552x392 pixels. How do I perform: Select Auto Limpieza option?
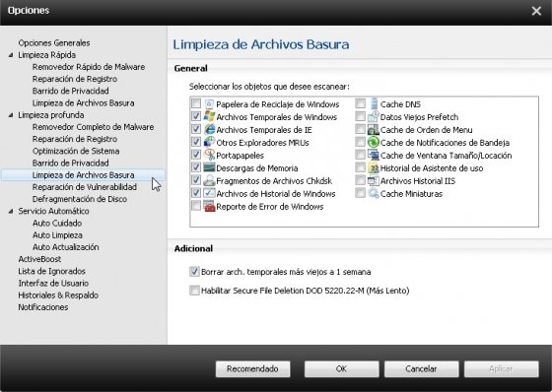tap(57, 235)
